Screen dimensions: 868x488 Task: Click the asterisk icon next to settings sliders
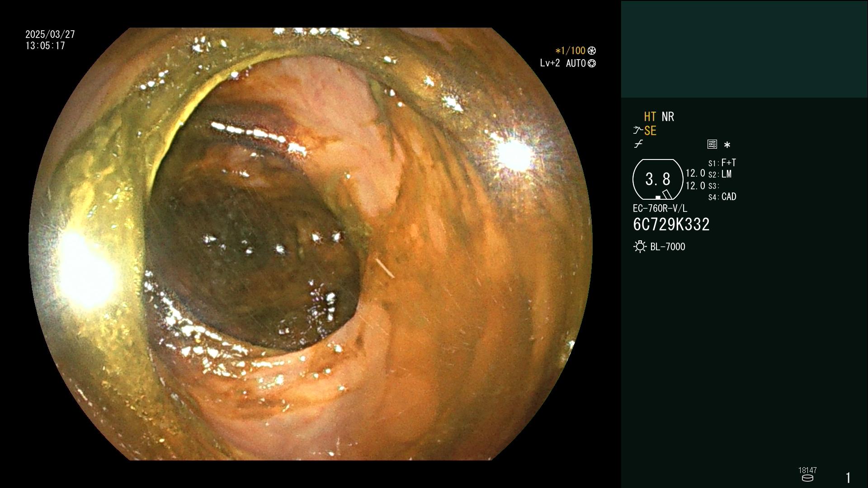pos(727,145)
